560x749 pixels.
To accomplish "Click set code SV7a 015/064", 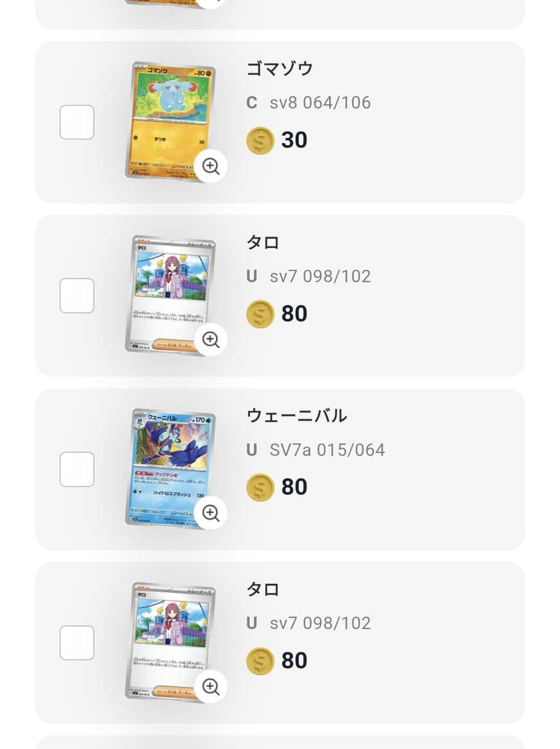I will [x=327, y=450].
